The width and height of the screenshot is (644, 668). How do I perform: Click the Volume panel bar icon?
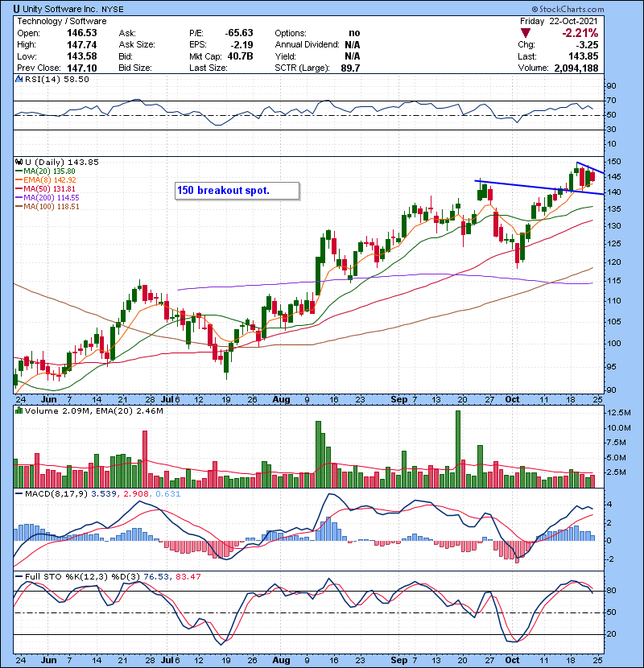click(19, 411)
